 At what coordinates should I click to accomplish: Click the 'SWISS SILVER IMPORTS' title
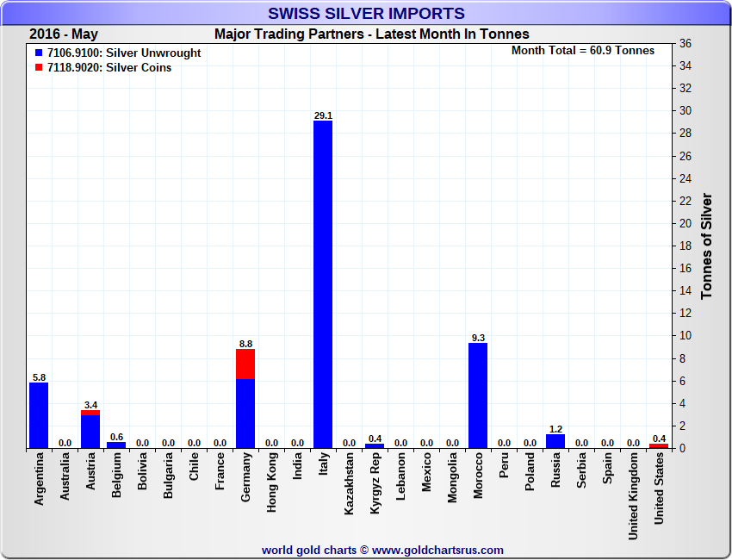(x=366, y=13)
